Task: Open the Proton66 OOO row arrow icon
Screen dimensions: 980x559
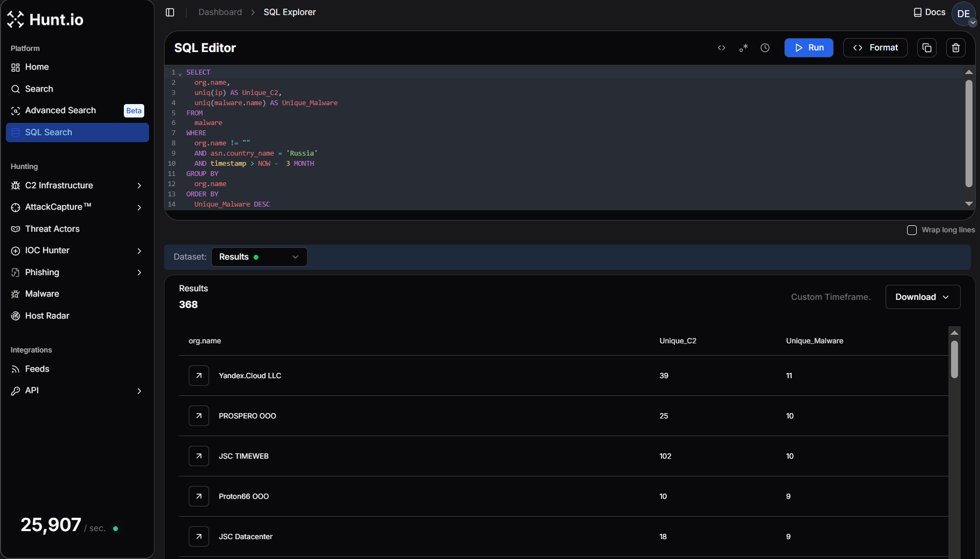Action: coord(199,496)
